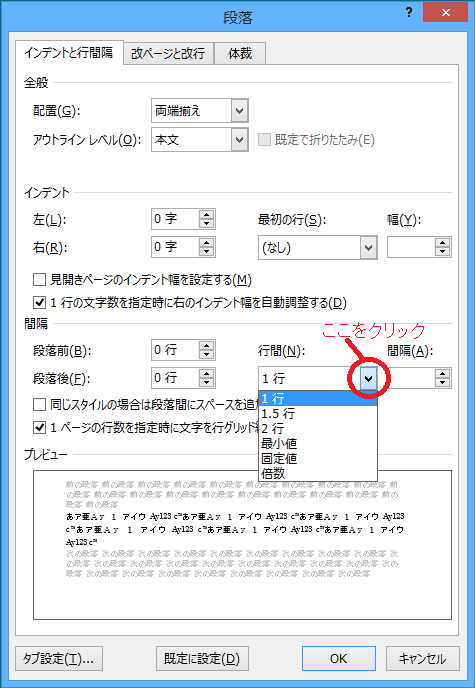
Task: Open the 最初の行 dropdown arrow
Action: pos(368,248)
